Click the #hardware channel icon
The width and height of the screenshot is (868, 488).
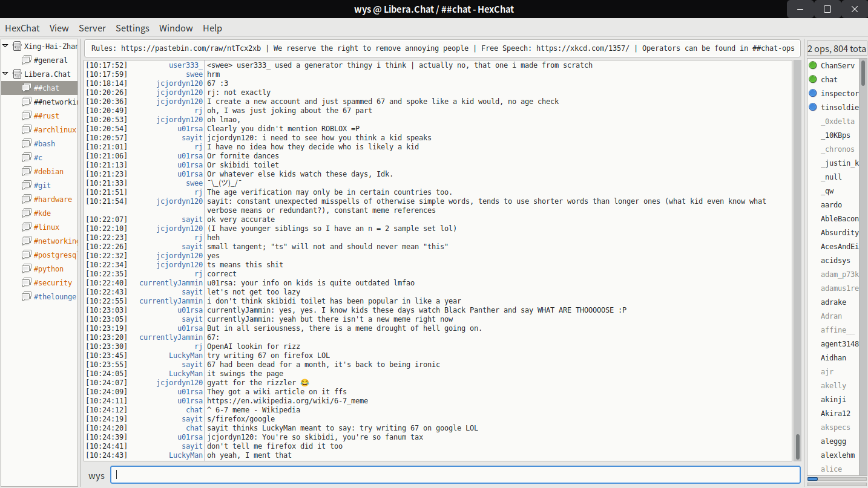(27, 199)
